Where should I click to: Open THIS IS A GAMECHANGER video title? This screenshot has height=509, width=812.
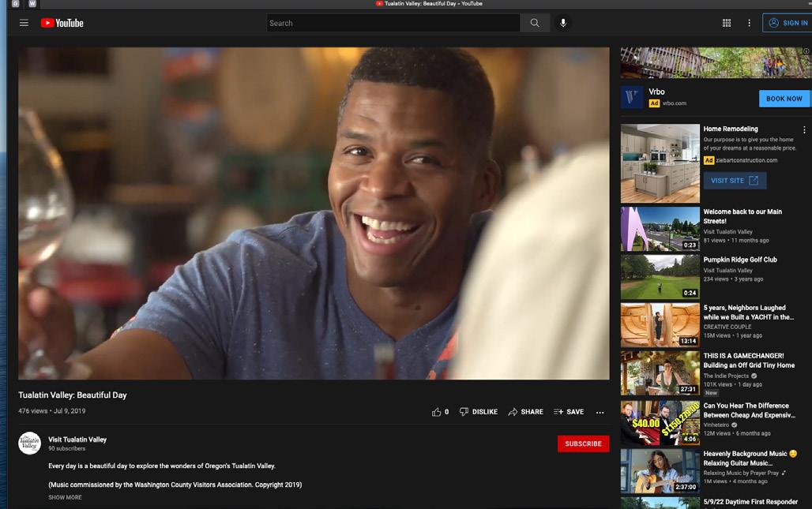pyautogui.click(x=749, y=361)
